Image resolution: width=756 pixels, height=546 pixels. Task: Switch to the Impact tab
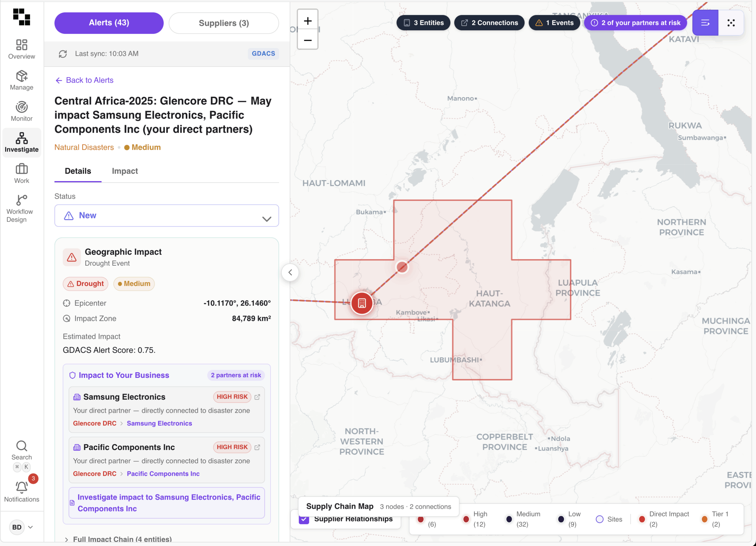pos(125,171)
